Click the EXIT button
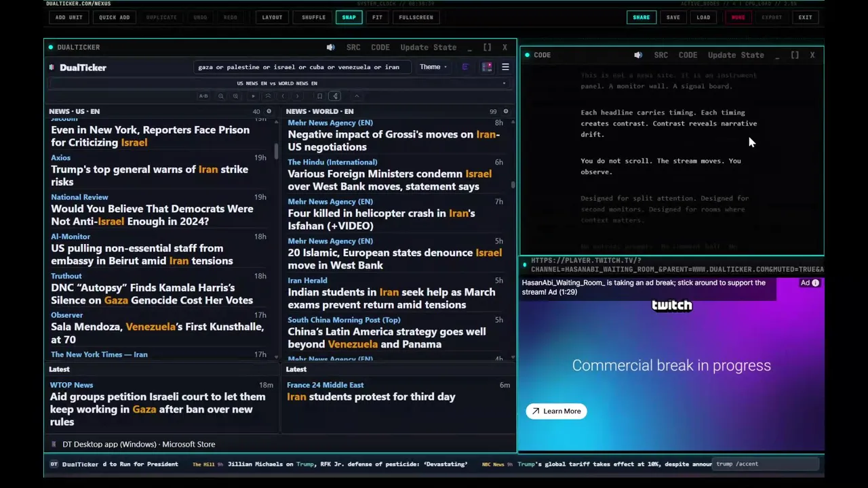 point(805,17)
